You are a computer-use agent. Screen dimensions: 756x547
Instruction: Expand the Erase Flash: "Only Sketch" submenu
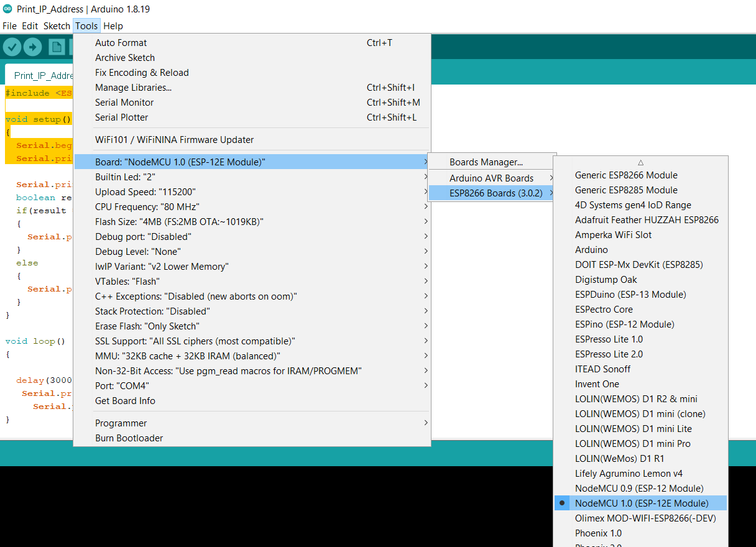252,326
